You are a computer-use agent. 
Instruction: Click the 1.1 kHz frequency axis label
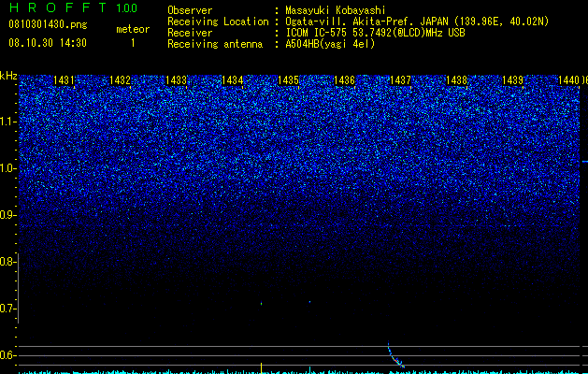[8, 122]
